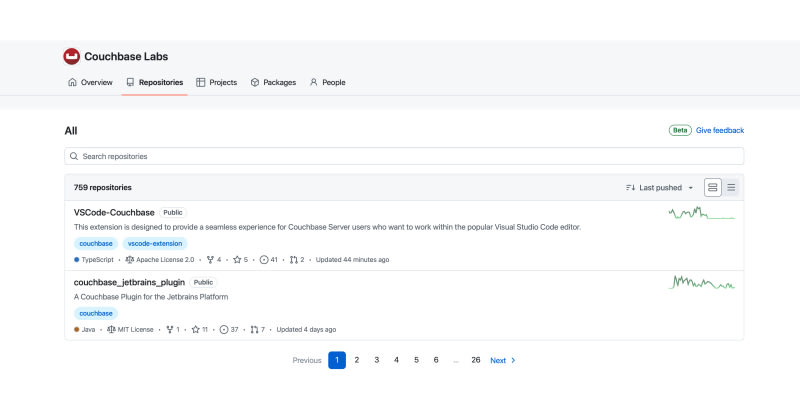
Task: Click the star count icon for VSCode-Couchbase
Action: (x=239, y=259)
